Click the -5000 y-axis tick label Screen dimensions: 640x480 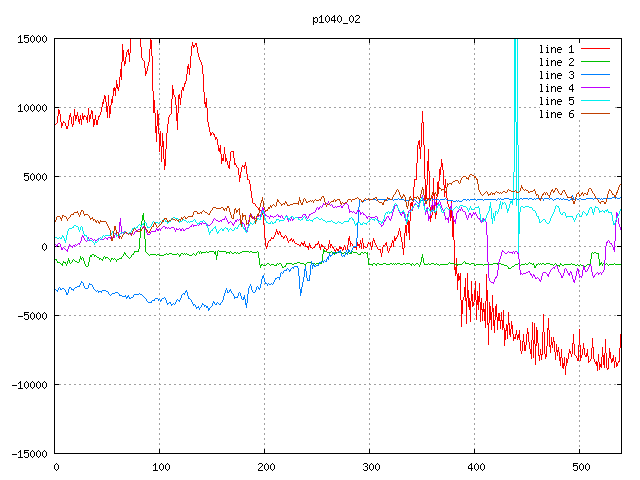point(30,316)
